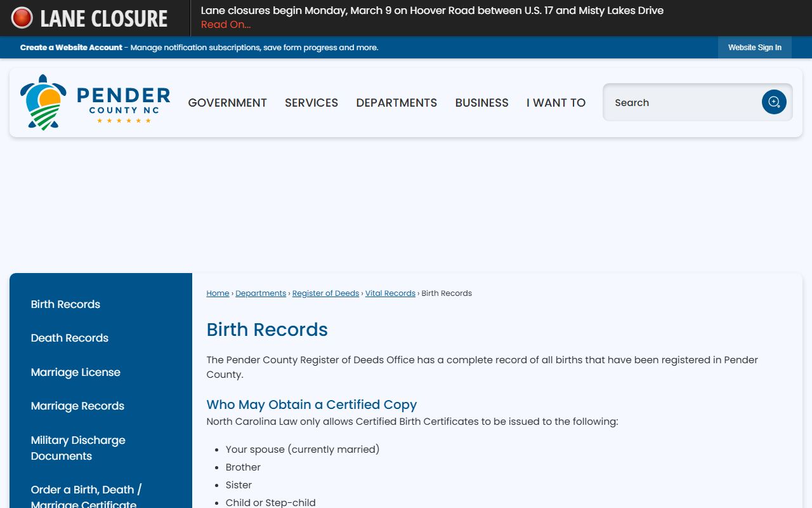The image size is (812, 508).
Task: Open Marriage Records in the sidebar
Action: 77,406
